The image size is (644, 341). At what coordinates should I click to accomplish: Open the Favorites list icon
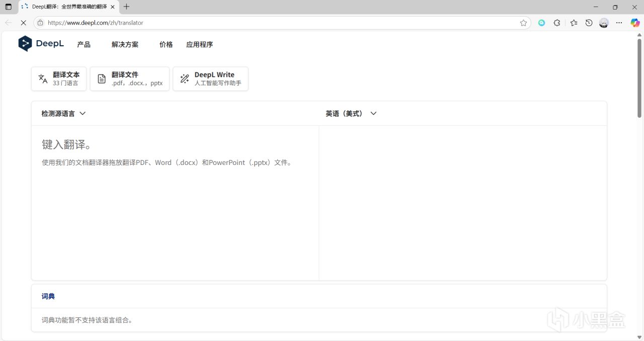click(574, 23)
